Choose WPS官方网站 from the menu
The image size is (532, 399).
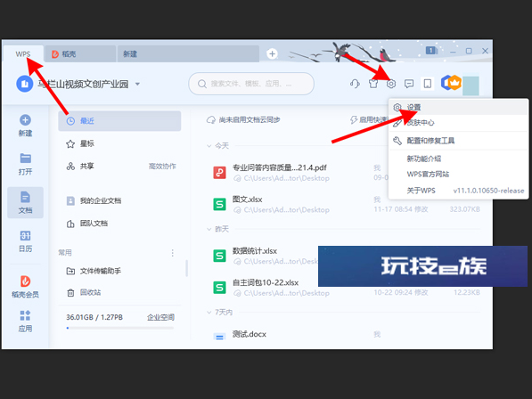click(458, 175)
